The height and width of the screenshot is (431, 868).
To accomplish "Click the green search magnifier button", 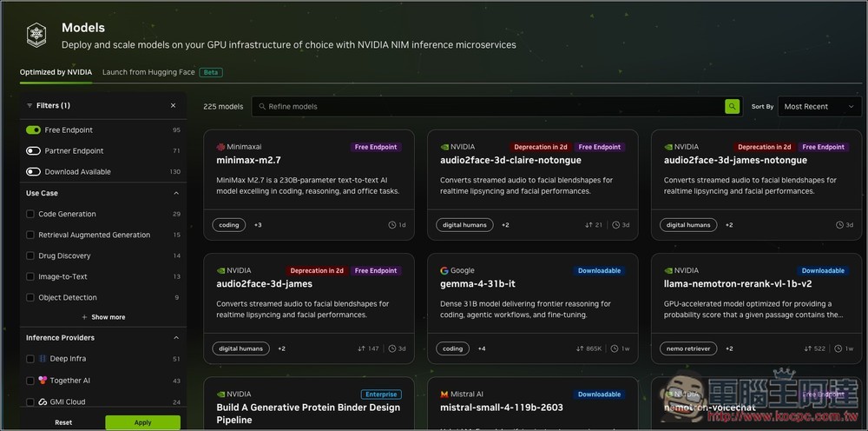I will 733,106.
